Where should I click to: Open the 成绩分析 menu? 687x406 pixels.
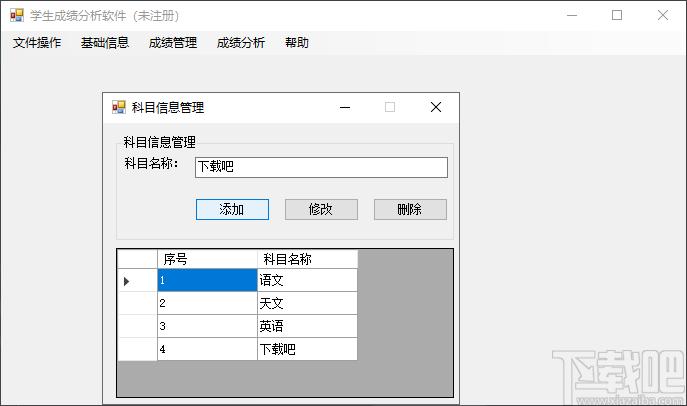(x=241, y=42)
